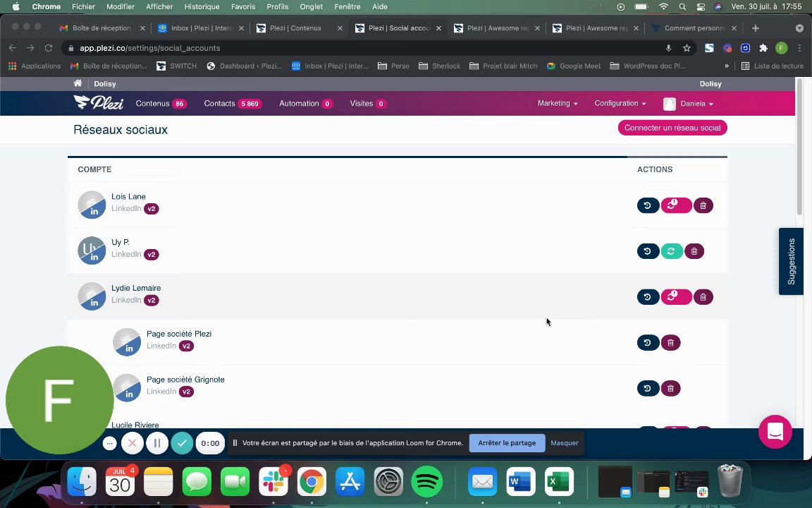
Task: Delete Page société Grignote account
Action: coord(670,388)
